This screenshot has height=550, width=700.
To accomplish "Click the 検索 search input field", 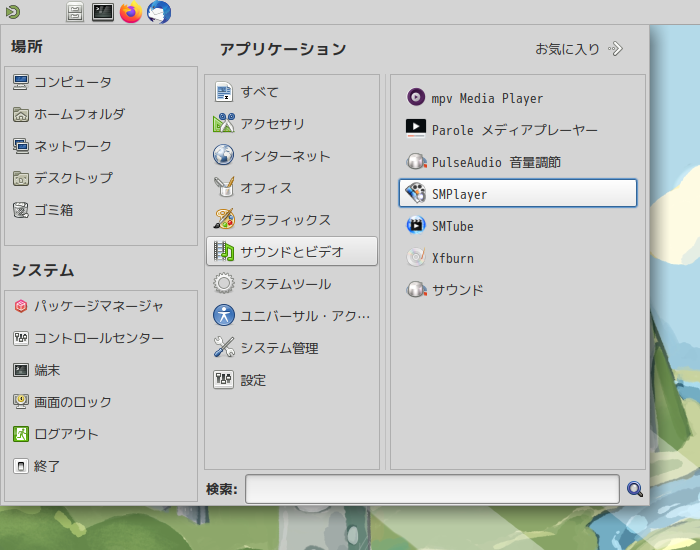I will pos(432,489).
